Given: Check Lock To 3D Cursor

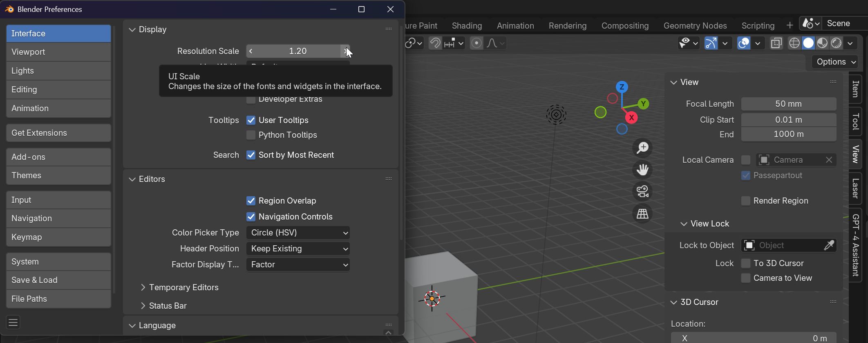Looking at the screenshot, I should 746,263.
